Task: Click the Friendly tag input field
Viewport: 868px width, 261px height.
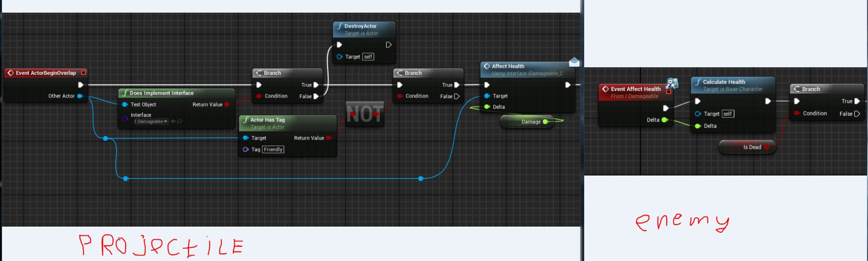Action: (x=273, y=150)
